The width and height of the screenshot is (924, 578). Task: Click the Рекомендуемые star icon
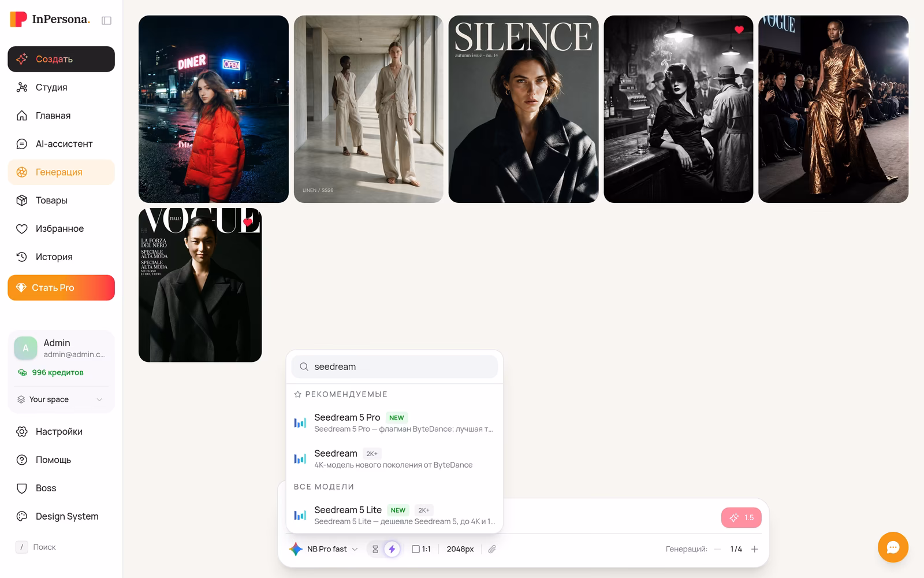click(298, 394)
